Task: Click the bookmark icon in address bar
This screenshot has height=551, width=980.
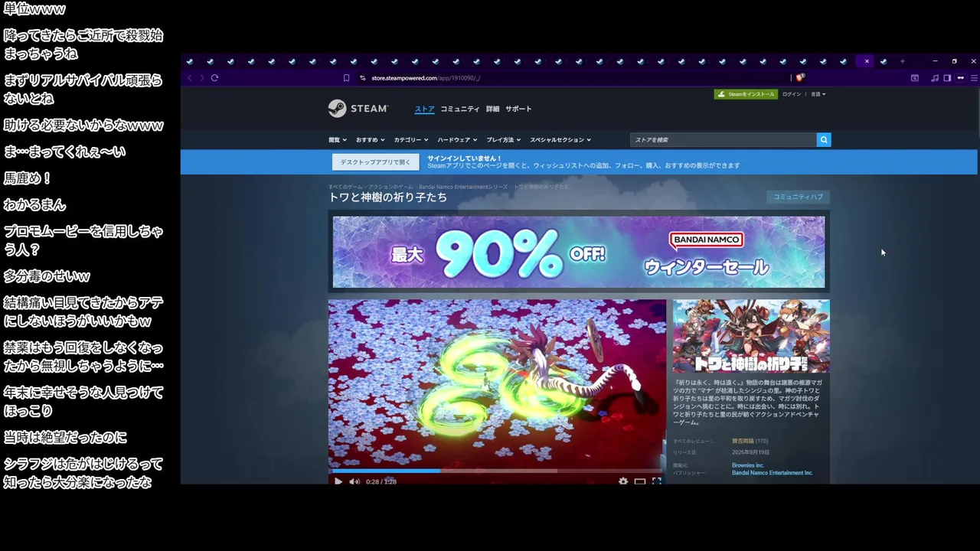Action: pos(346,77)
